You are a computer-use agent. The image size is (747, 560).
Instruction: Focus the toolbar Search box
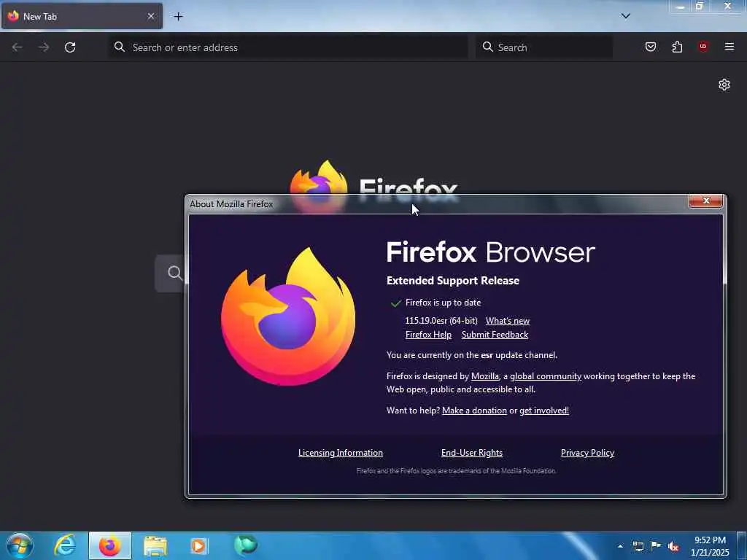(x=544, y=47)
